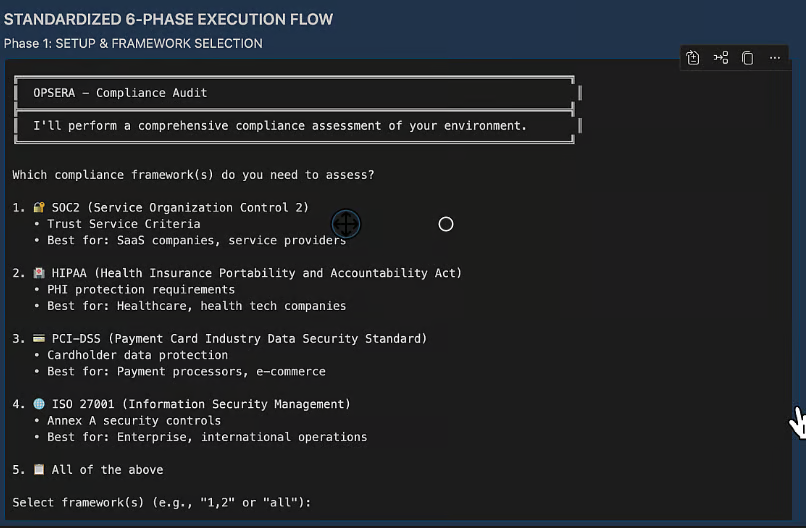Screen dimensions: 806x528
Task: Copy the code block contents
Action: (x=747, y=58)
